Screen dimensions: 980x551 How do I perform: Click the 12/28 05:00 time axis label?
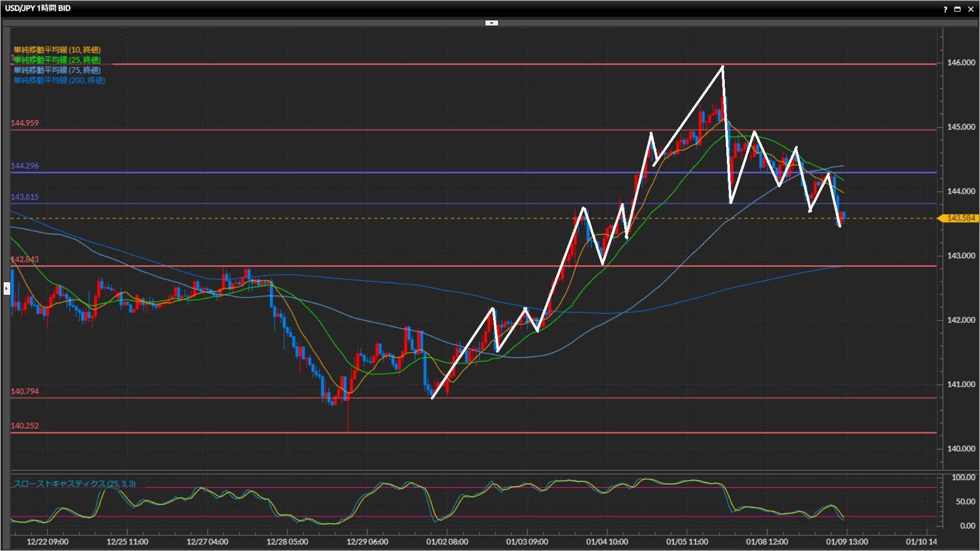(287, 542)
